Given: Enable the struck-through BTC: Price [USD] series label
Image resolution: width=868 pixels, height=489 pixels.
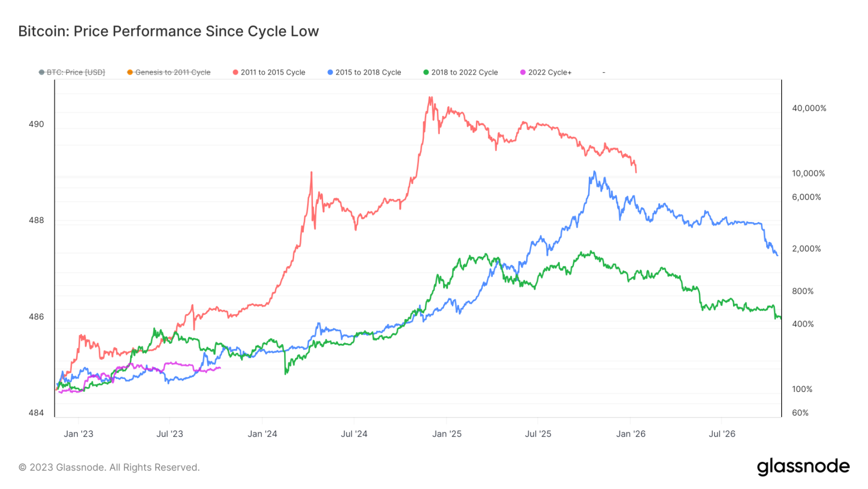Looking at the screenshot, I should coord(76,72).
